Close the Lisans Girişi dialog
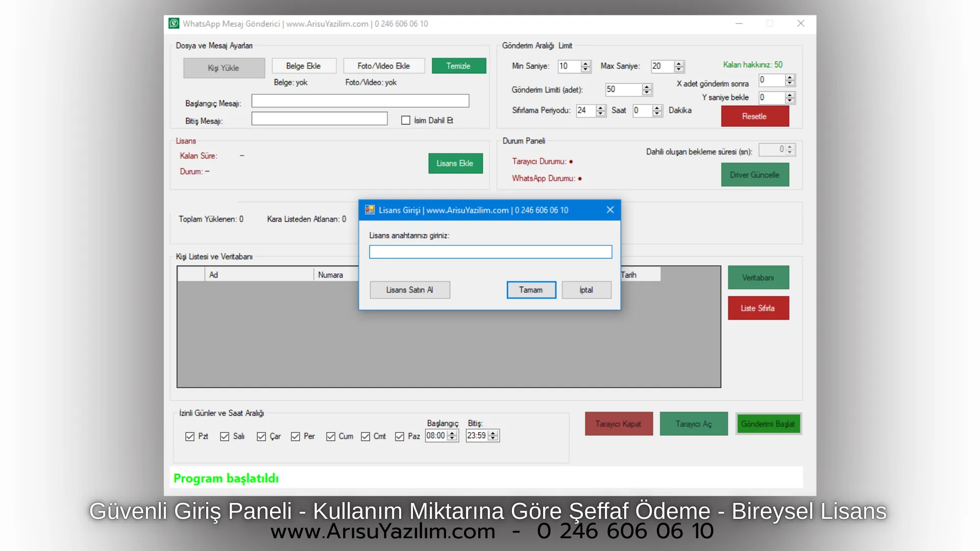The height and width of the screenshot is (551, 980). click(610, 210)
